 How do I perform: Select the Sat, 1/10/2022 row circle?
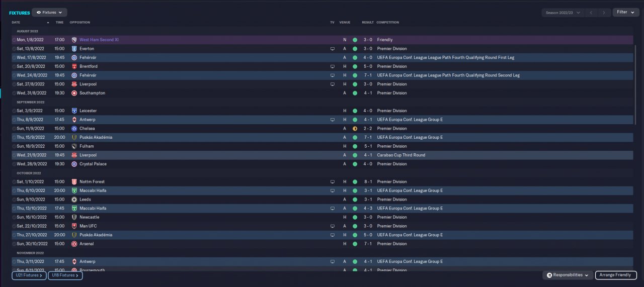14,182
